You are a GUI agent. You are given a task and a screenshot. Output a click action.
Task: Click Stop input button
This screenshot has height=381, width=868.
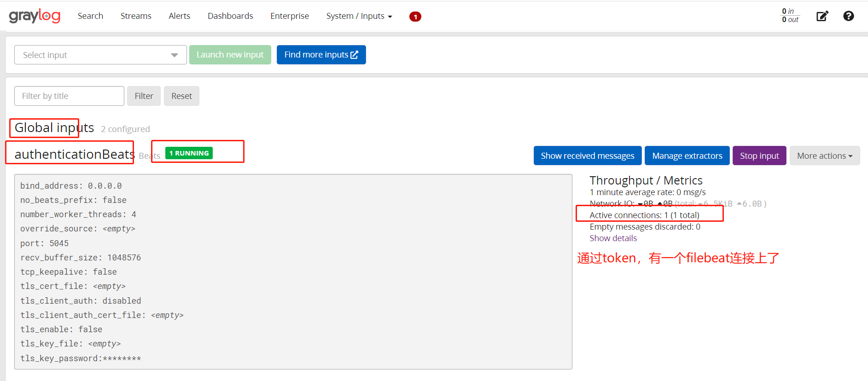(759, 156)
